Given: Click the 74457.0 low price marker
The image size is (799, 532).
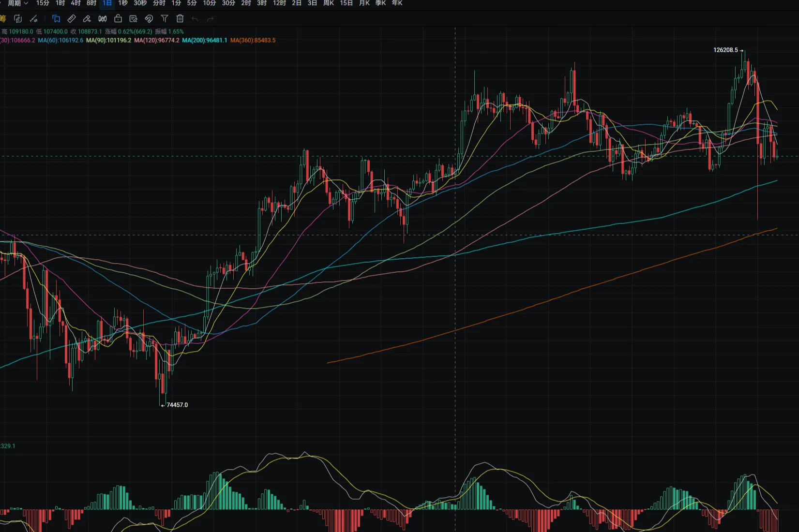Looking at the screenshot, I should (x=177, y=405).
